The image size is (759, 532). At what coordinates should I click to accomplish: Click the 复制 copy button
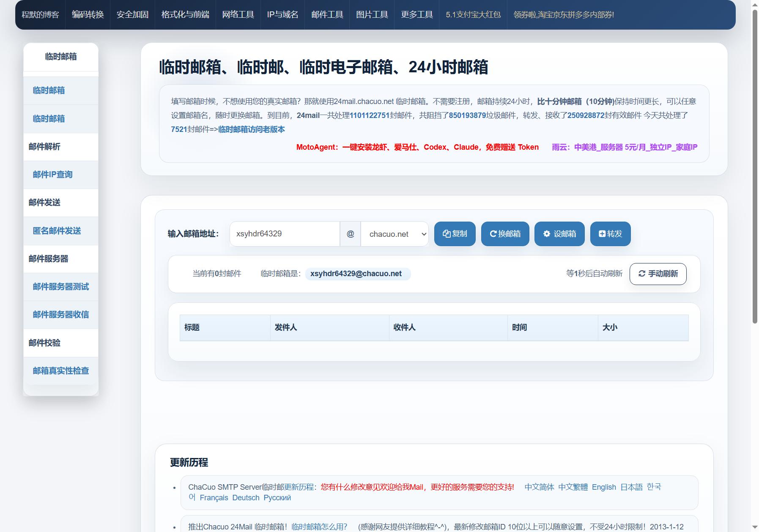pos(455,234)
